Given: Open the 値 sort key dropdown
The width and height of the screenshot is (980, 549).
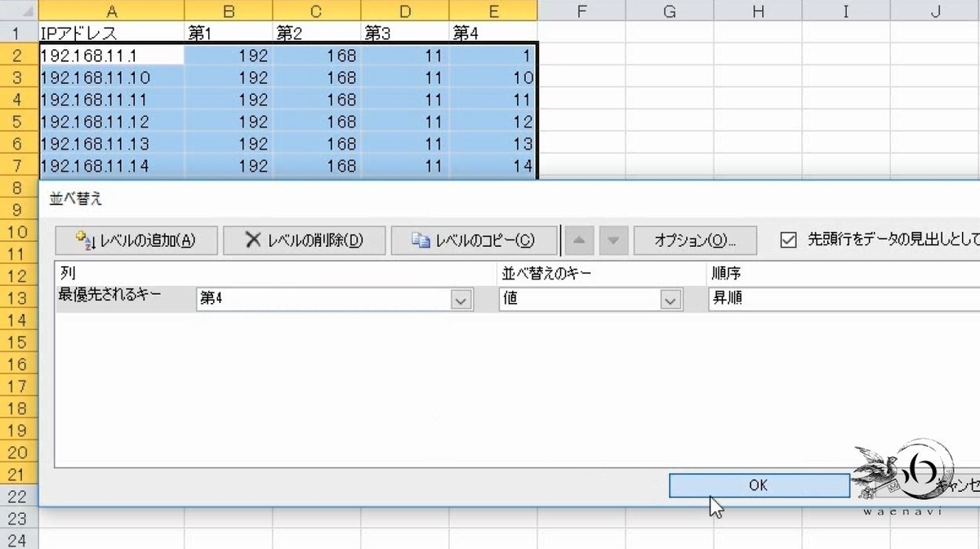Looking at the screenshot, I should point(671,299).
